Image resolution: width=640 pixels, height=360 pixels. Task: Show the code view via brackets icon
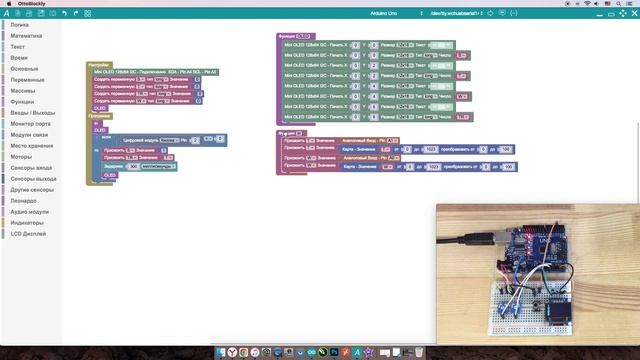[514, 13]
